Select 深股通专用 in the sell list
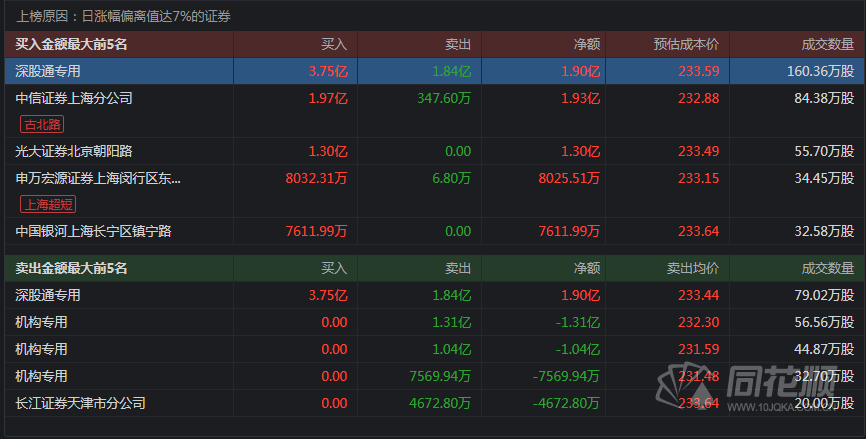This screenshot has width=866, height=439. pos(48,295)
